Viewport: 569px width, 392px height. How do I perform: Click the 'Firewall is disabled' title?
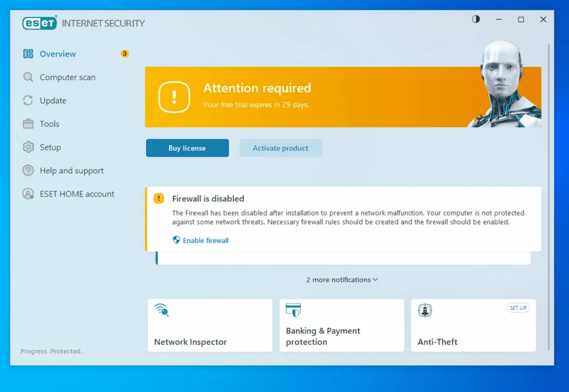pyautogui.click(x=208, y=198)
